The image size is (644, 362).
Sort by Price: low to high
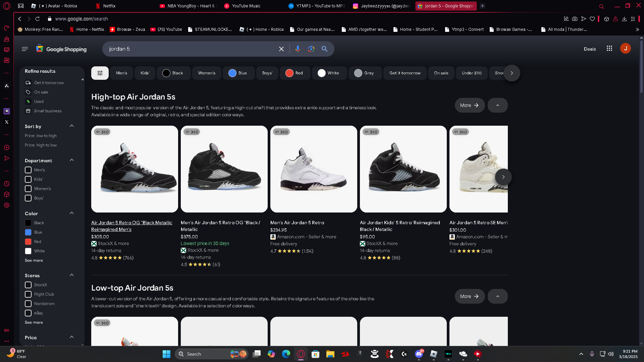(x=41, y=136)
